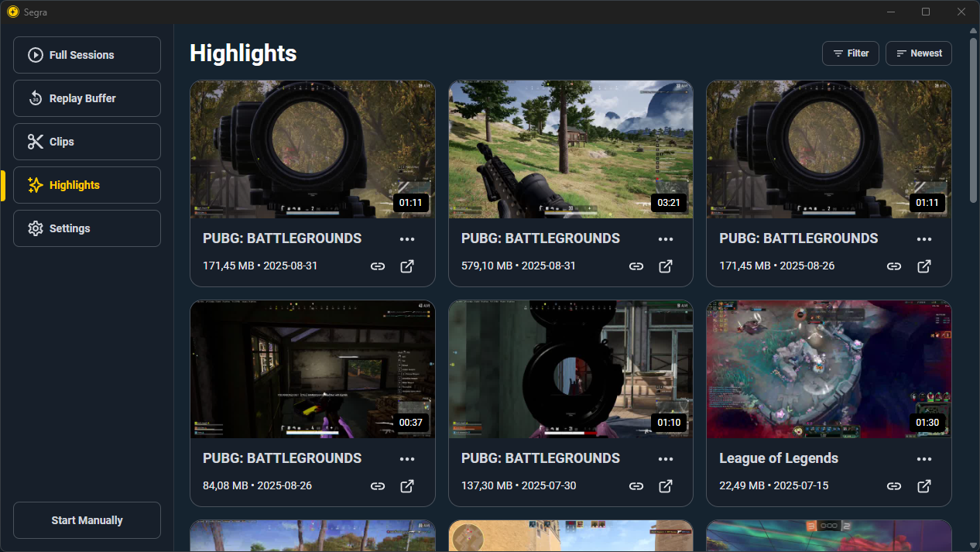The image size is (980, 552).
Task: Copy link icon on the 579,10 MB highlight
Action: [x=636, y=266]
